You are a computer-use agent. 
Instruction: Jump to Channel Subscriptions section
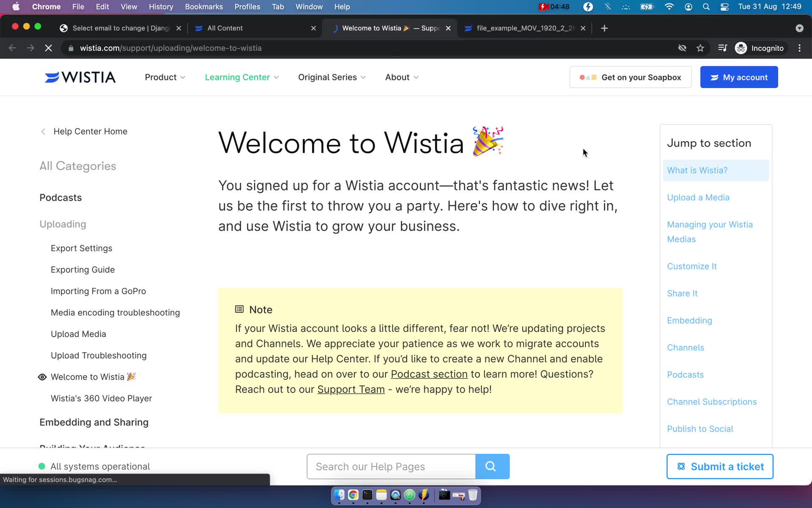pyautogui.click(x=711, y=402)
